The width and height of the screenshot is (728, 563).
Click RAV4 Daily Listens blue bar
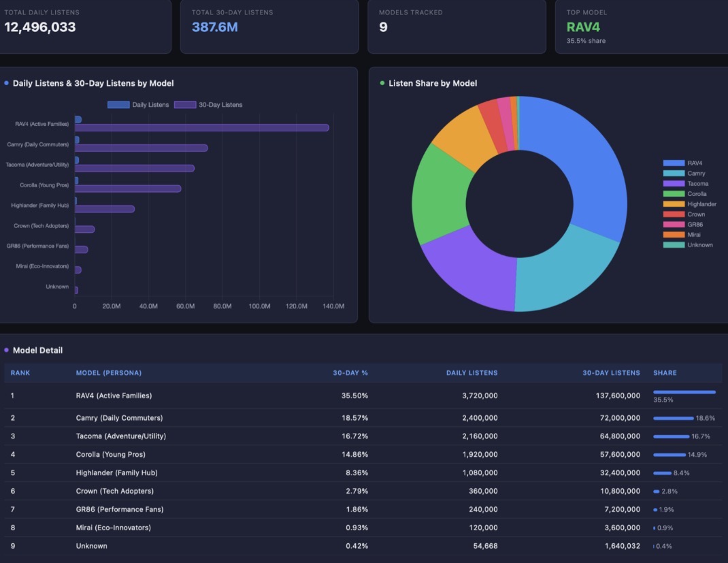[x=78, y=120]
